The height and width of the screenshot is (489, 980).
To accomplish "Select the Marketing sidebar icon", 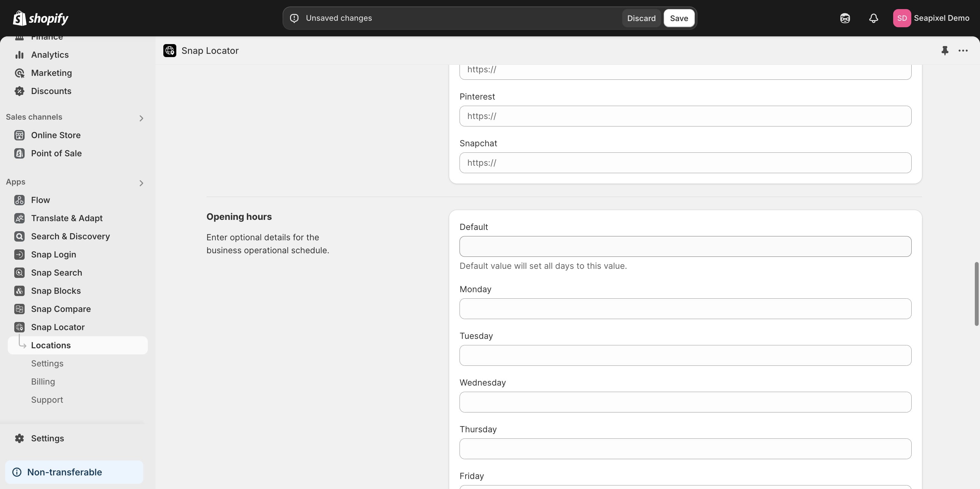I will tap(19, 73).
